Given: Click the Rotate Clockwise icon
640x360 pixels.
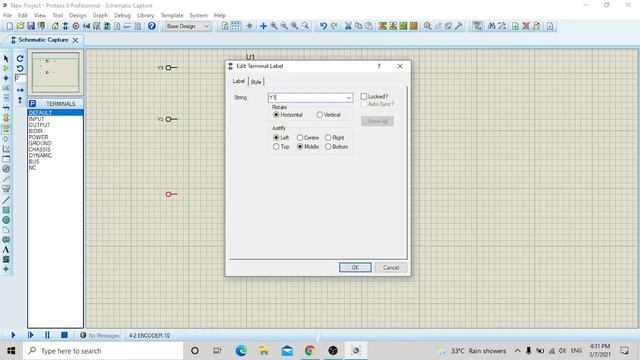Looking at the screenshot, I should 20,59.
